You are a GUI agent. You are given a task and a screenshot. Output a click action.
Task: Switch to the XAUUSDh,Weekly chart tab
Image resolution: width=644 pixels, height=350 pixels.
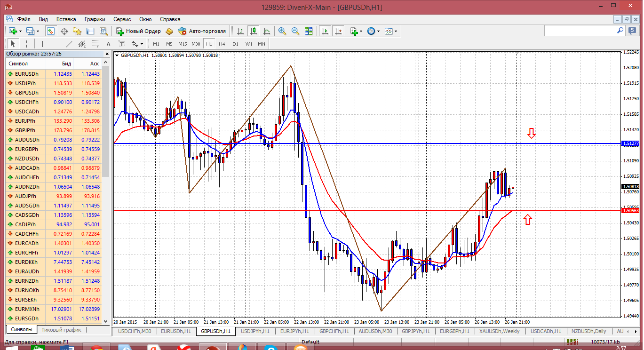click(x=499, y=331)
